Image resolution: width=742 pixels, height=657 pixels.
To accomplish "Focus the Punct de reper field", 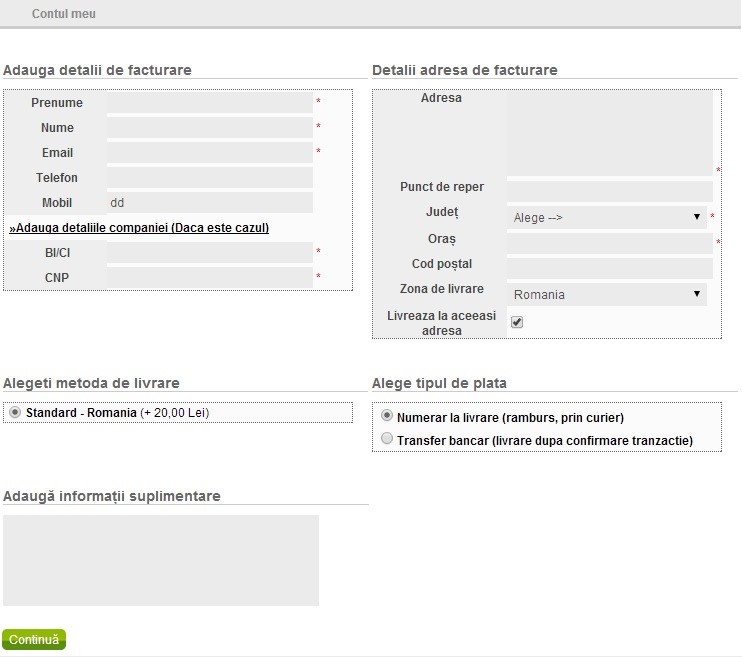I will [x=608, y=191].
